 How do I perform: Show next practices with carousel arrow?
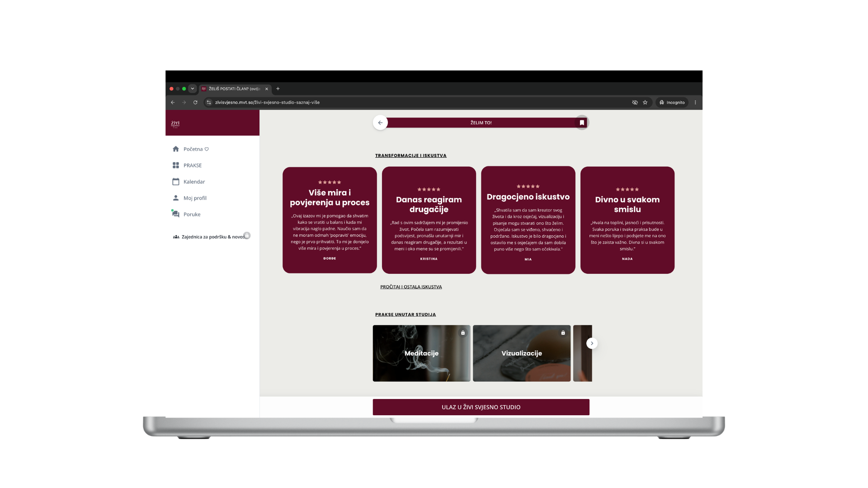click(592, 343)
